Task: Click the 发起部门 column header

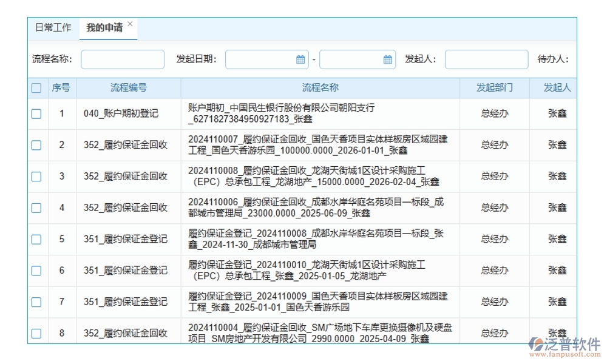Action: [x=495, y=87]
